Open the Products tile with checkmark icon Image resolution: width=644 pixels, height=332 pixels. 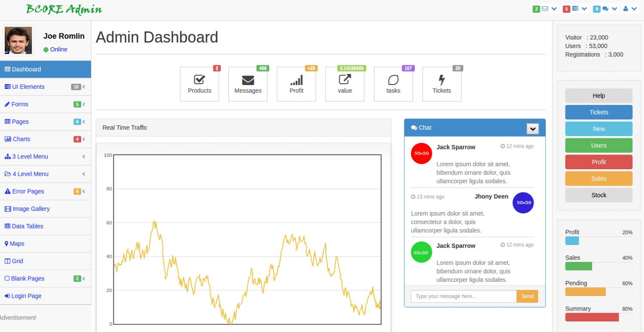[200, 84]
